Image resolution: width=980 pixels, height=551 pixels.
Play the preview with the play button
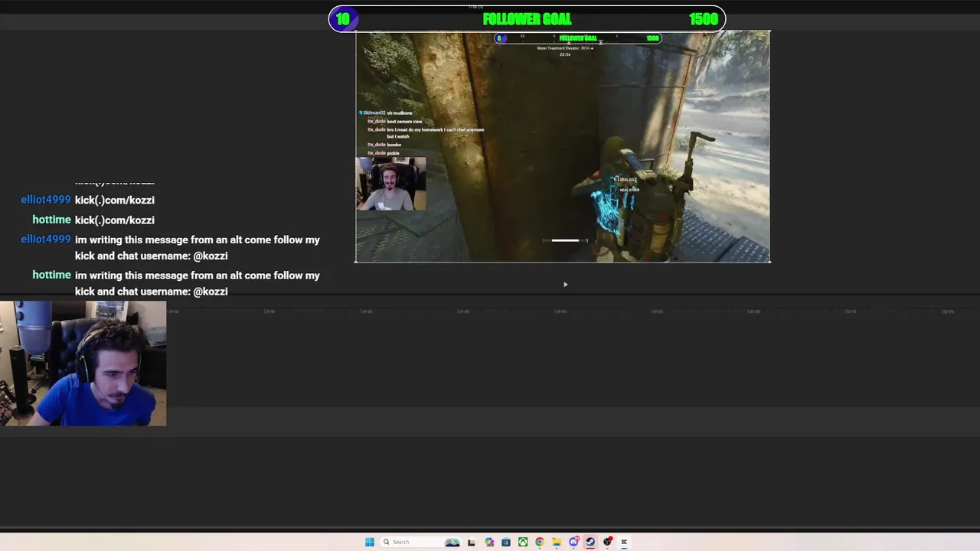coord(565,285)
